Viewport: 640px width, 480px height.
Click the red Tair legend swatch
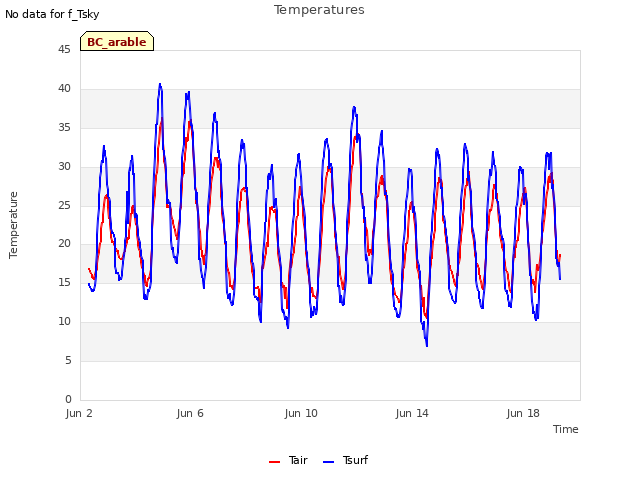[274, 462]
